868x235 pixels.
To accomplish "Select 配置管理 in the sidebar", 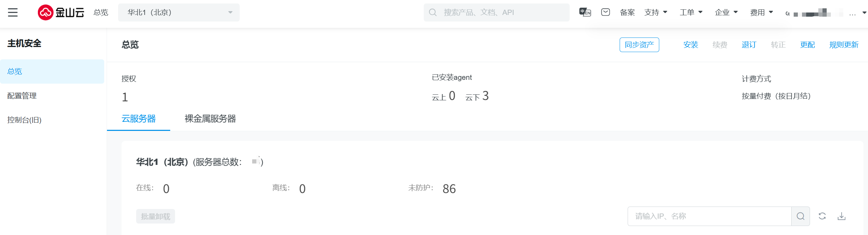I will [x=22, y=96].
